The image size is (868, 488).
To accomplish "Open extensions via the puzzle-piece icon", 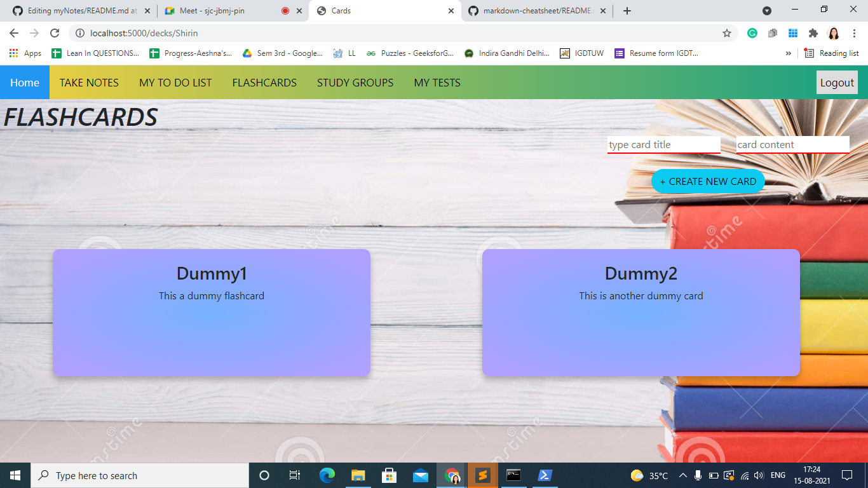I will (813, 32).
